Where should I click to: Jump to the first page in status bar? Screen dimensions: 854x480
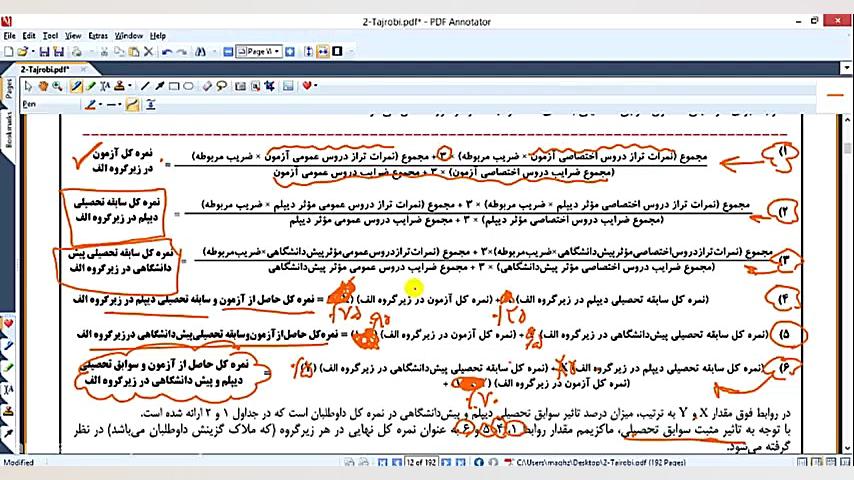382,462
